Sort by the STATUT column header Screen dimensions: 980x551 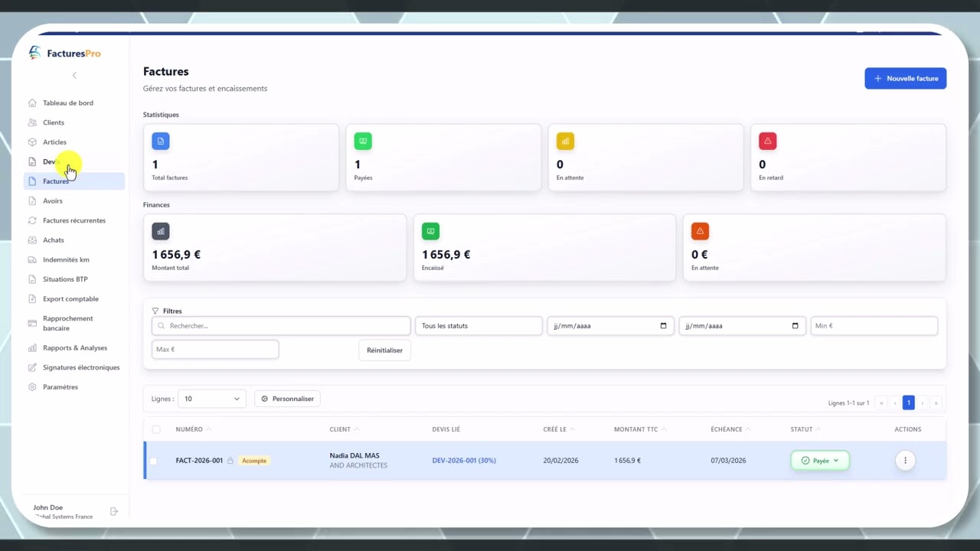[805, 429]
